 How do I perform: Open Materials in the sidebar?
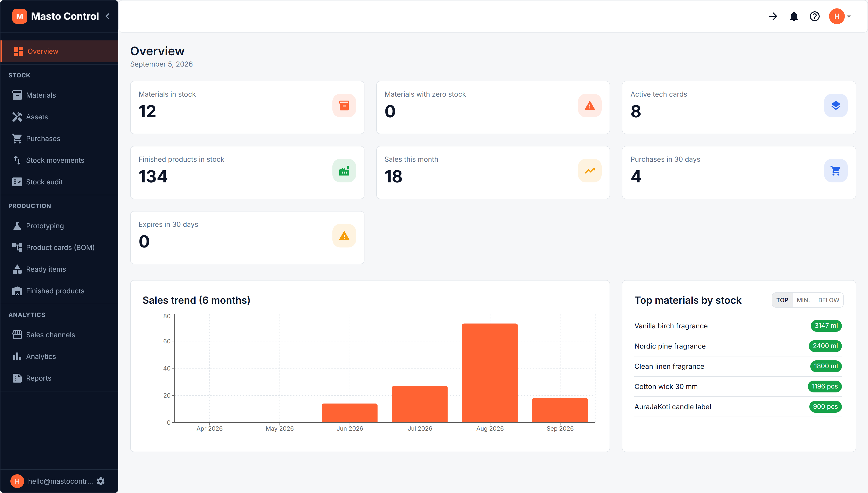tap(60, 95)
